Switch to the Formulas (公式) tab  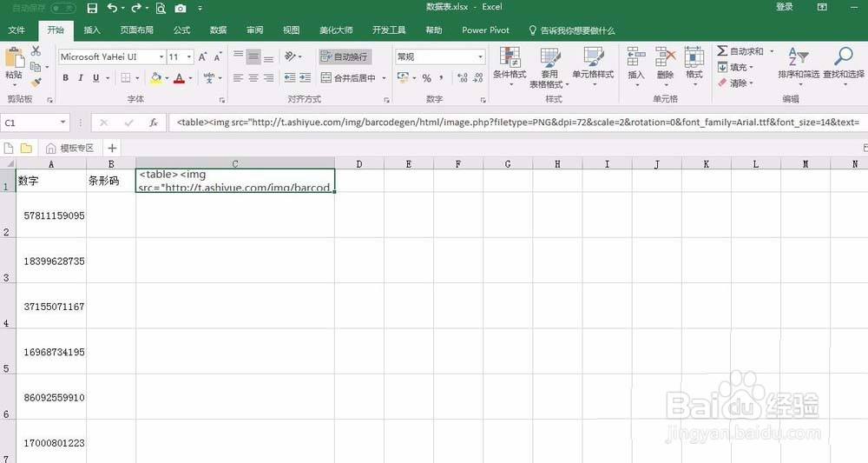tap(181, 30)
